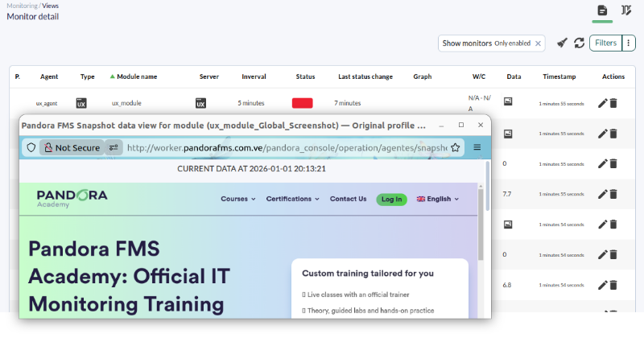This screenshot has width=644, height=338.
Task: Open the Contact Us link
Action: (x=349, y=199)
